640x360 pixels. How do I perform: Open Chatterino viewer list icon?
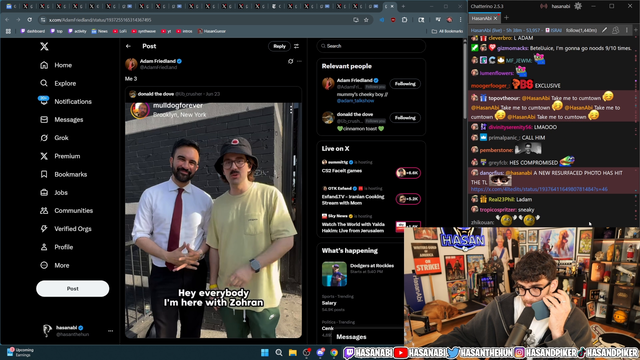click(x=616, y=30)
